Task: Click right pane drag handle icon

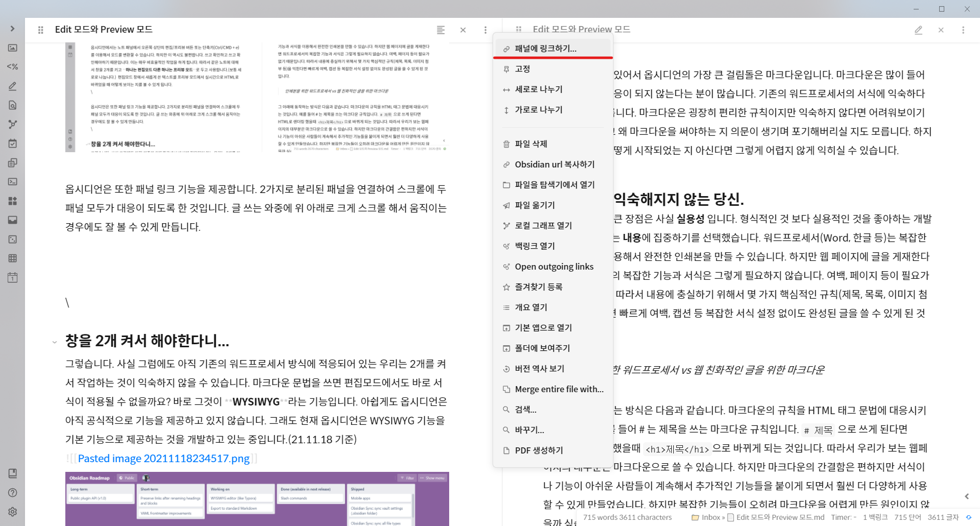Action: (x=519, y=29)
